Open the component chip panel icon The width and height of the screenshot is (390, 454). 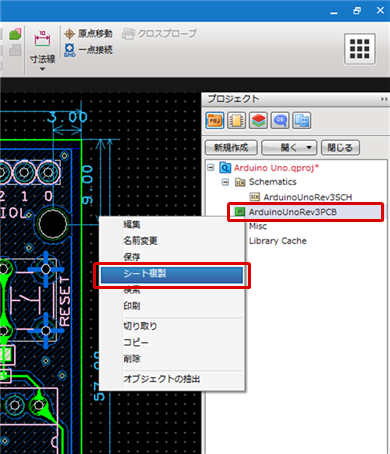[x=236, y=120]
